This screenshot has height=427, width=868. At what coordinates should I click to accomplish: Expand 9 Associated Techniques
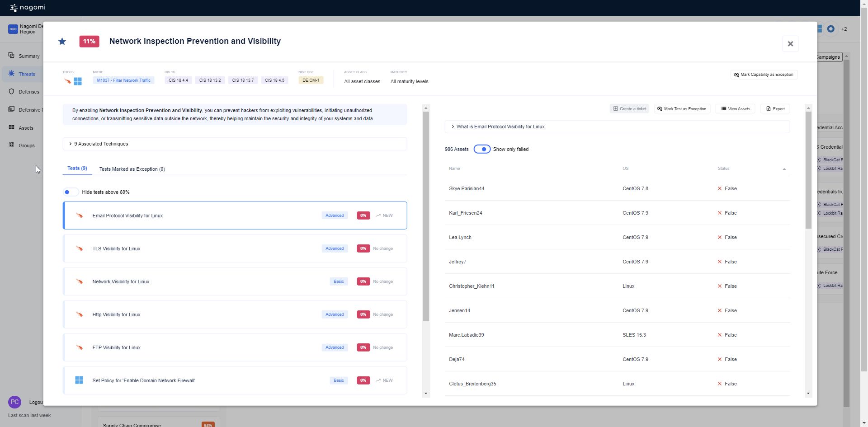(235, 144)
